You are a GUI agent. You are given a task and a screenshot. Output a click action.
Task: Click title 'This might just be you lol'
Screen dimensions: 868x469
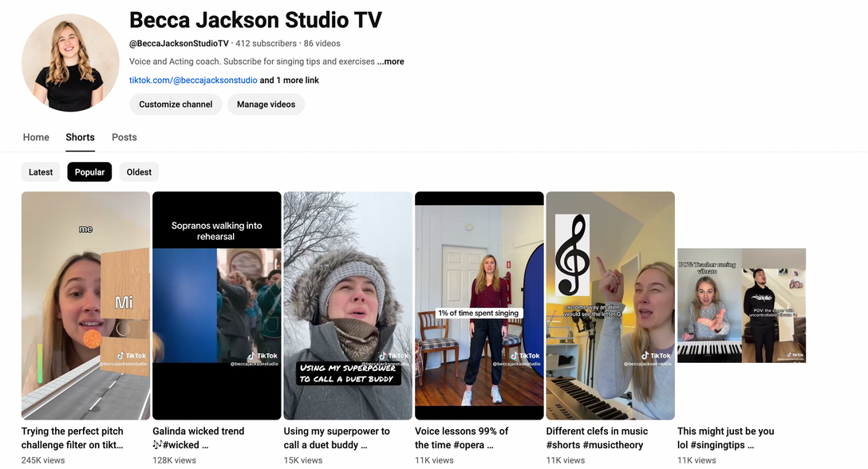[x=726, y=438]
